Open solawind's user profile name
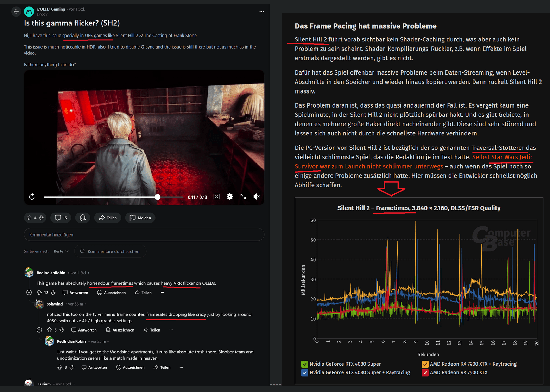The image size is (550, 392). [x=55, y=304]
